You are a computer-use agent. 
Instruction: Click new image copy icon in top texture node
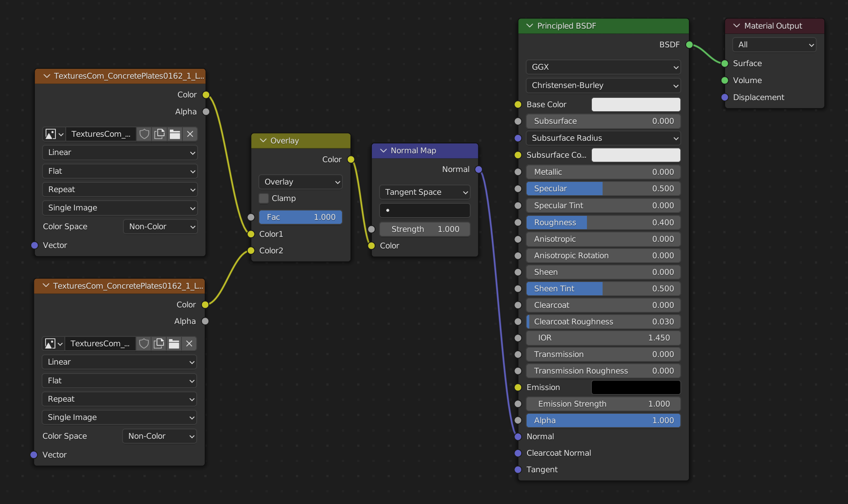point(160,134)
